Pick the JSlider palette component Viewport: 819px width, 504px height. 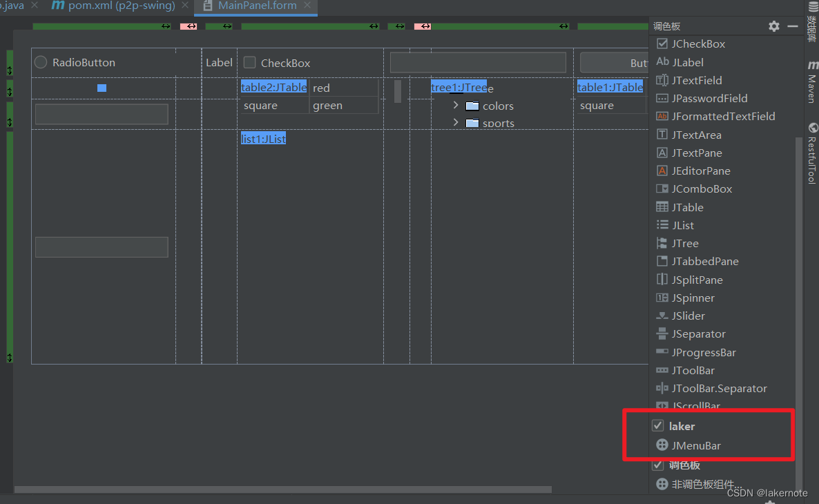coord(688,316)
